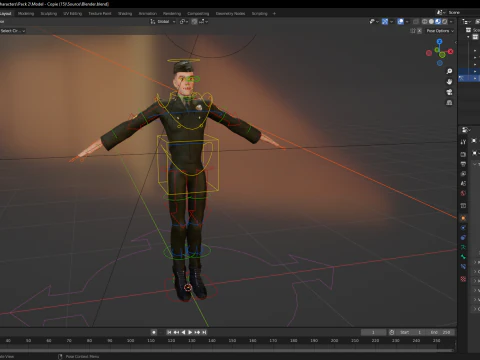The width and height of the screenshot is (480, 360).
Task: Toggle auto IK icon beside X mirror
Action: [x=413, y=31]
